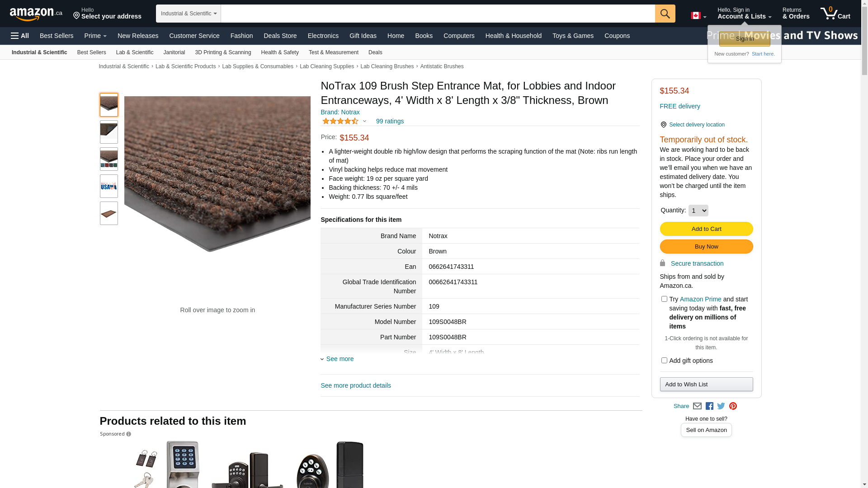Click the Add to Cart button
Screen dimensions: 868x488
pos(706,229)
